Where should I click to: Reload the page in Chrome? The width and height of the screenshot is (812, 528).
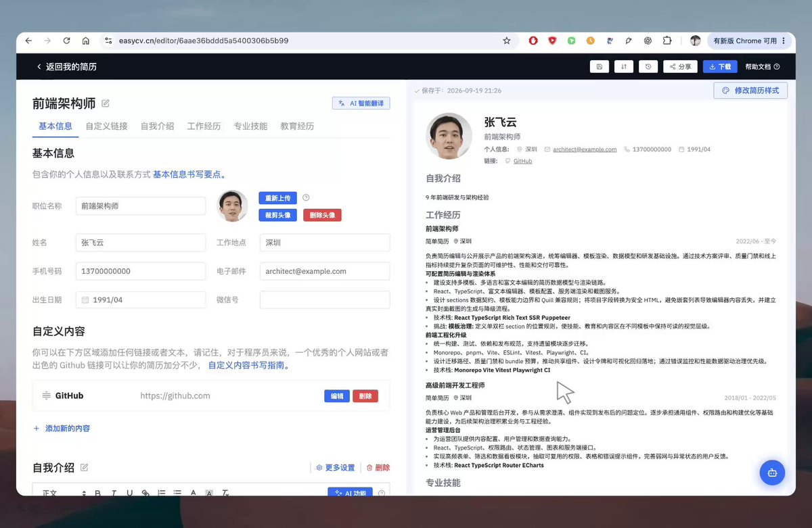point(66,41)
